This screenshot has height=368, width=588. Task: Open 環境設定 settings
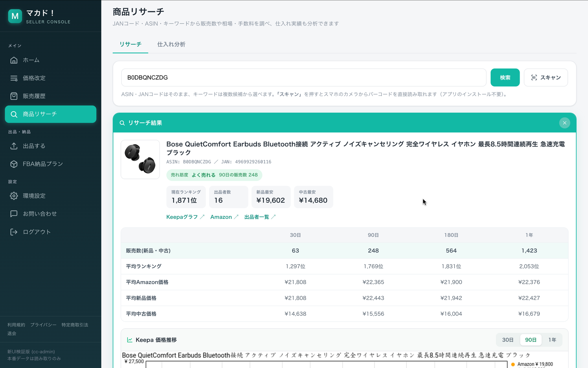pos(51,196)
